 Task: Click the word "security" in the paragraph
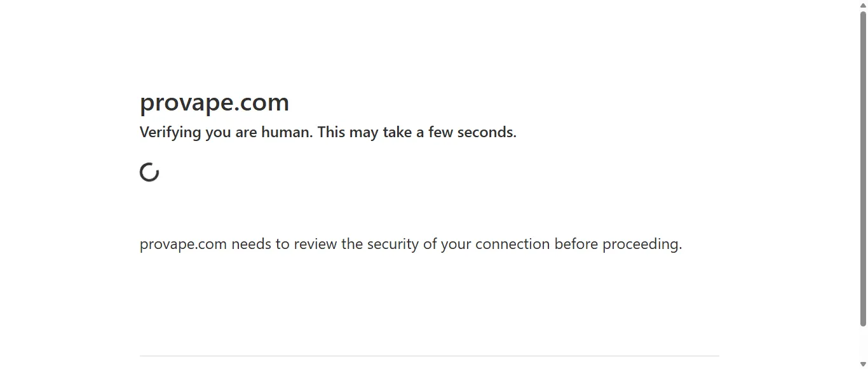393,245
